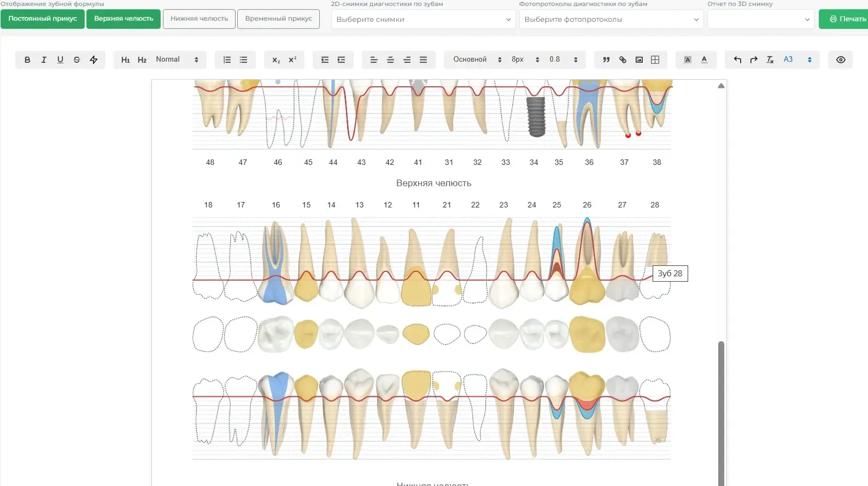This screenshot has width=868, height=486.
Task: Toggle underline formatting
Action: click(60, 60)
